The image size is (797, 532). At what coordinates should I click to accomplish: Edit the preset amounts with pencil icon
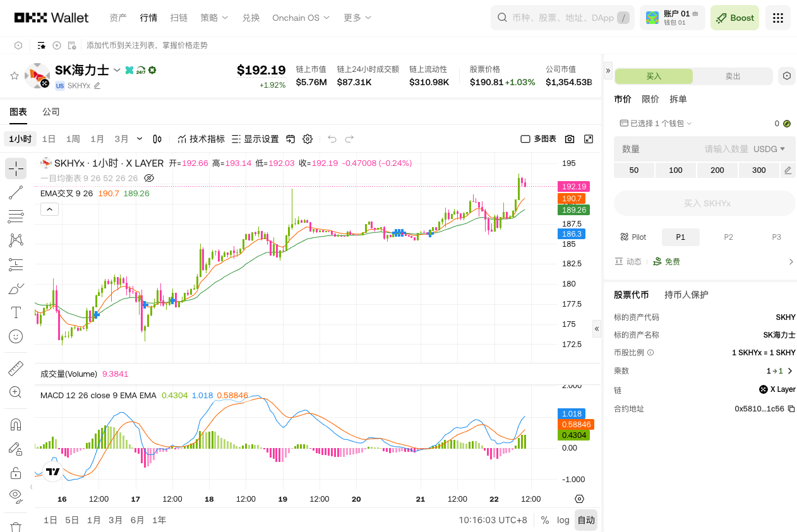(788, 170)
